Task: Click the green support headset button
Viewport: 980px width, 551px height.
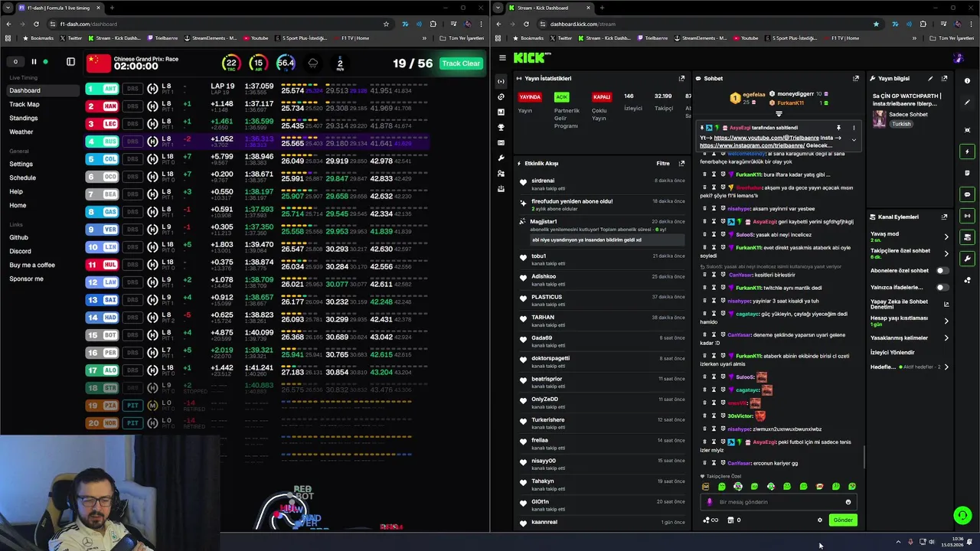Action: click(962, 515)
